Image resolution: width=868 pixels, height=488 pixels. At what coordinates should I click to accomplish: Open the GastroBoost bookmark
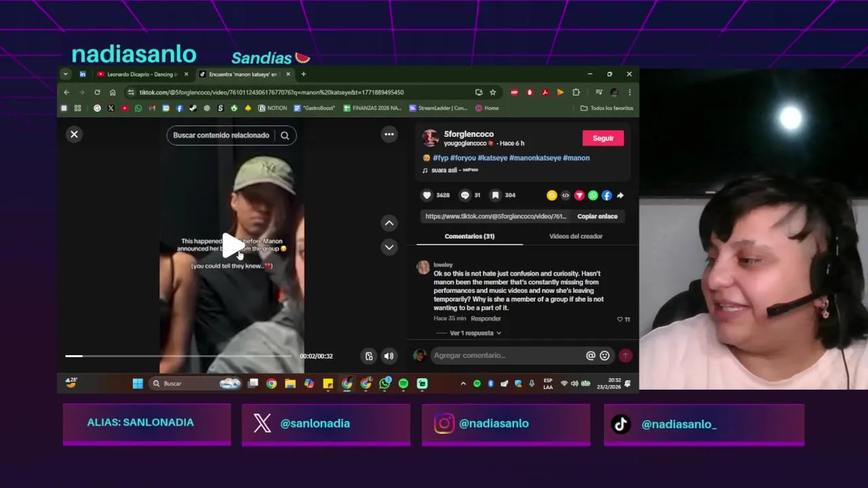click(315, 108)
